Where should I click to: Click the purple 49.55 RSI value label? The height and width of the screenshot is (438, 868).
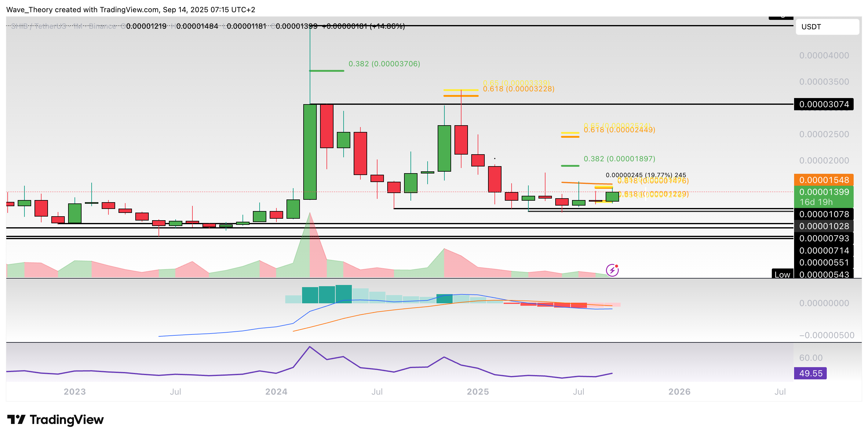(810, 373)
